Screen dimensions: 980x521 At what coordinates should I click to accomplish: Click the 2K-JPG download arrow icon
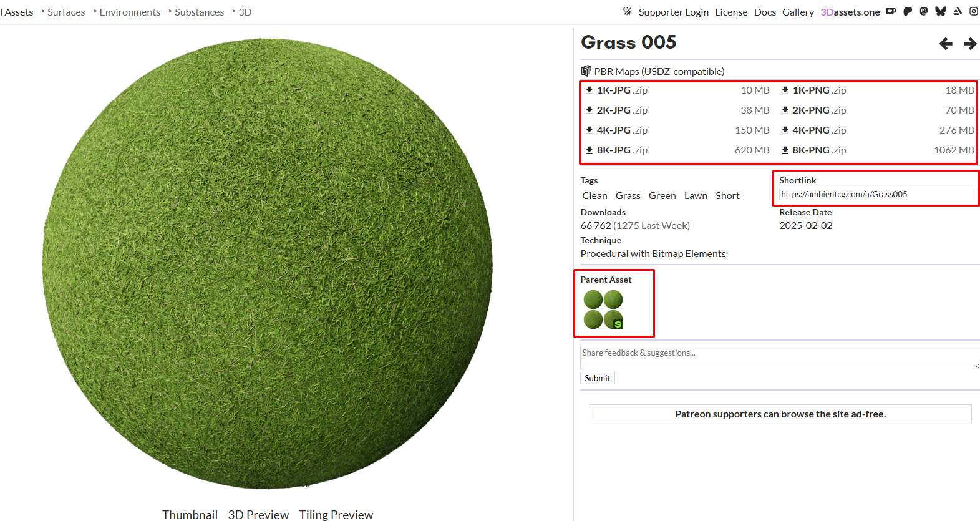tap(589, 110)
